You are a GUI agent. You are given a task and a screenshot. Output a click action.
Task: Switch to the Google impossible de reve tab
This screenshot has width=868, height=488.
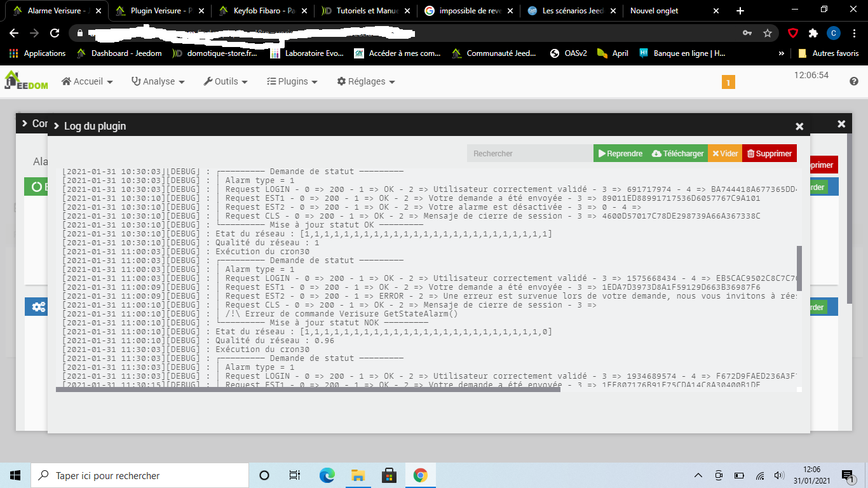(468, 11)
